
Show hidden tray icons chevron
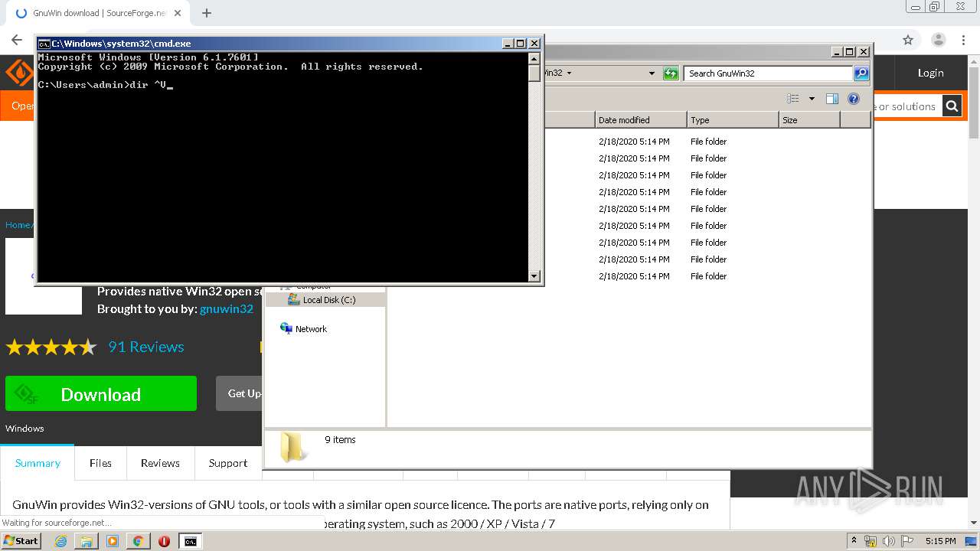854,541
